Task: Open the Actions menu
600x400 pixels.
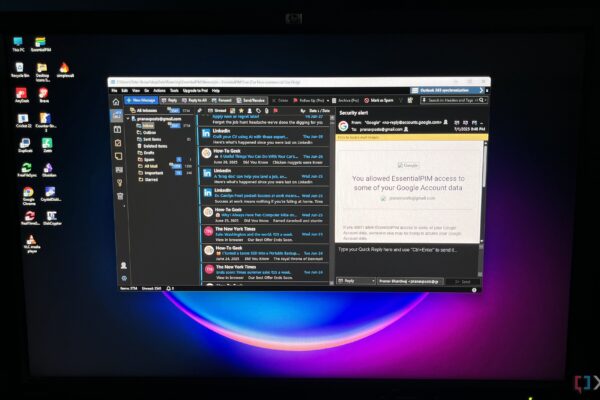Action: click(x=159, y=91)
